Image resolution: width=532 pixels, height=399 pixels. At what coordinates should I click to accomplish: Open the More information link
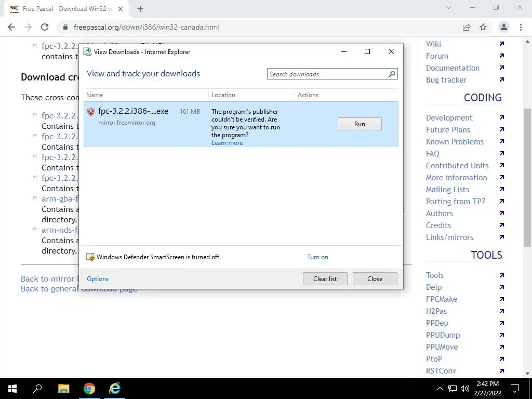456,178
